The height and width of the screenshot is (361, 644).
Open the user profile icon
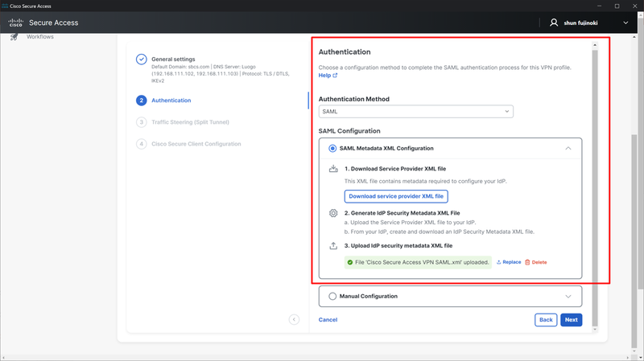[554, 23]
